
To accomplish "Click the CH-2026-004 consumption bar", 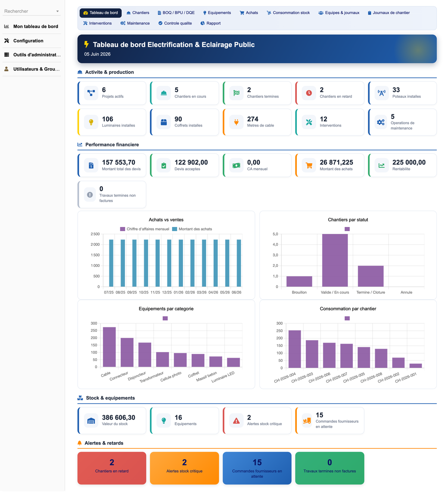I will [295, 349].
